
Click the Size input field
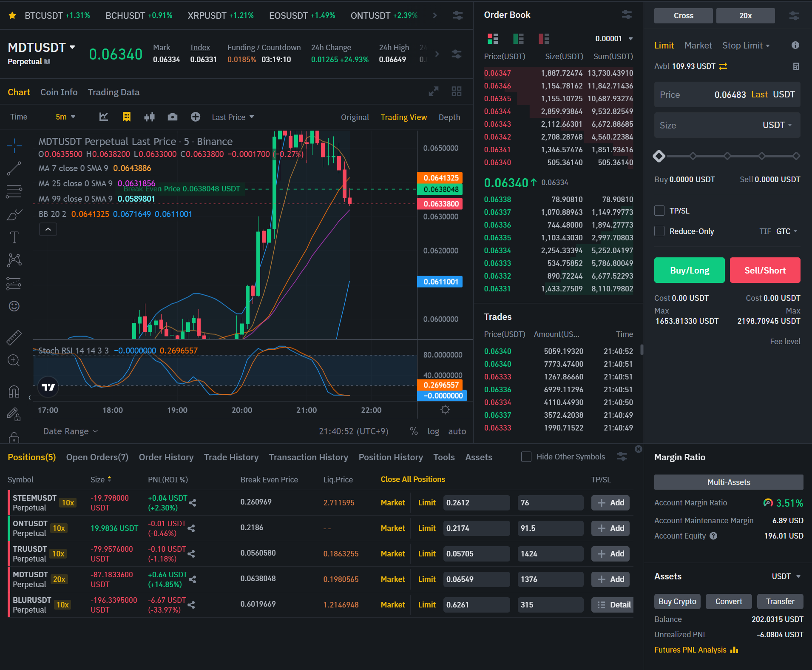(x=727, y=125)
